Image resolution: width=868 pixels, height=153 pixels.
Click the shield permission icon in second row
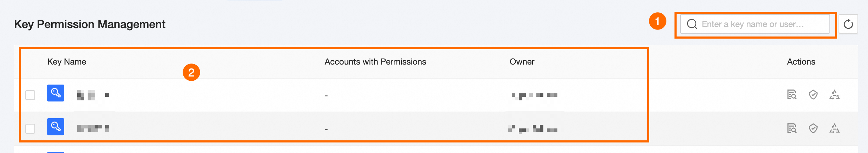tap(813, 128)
